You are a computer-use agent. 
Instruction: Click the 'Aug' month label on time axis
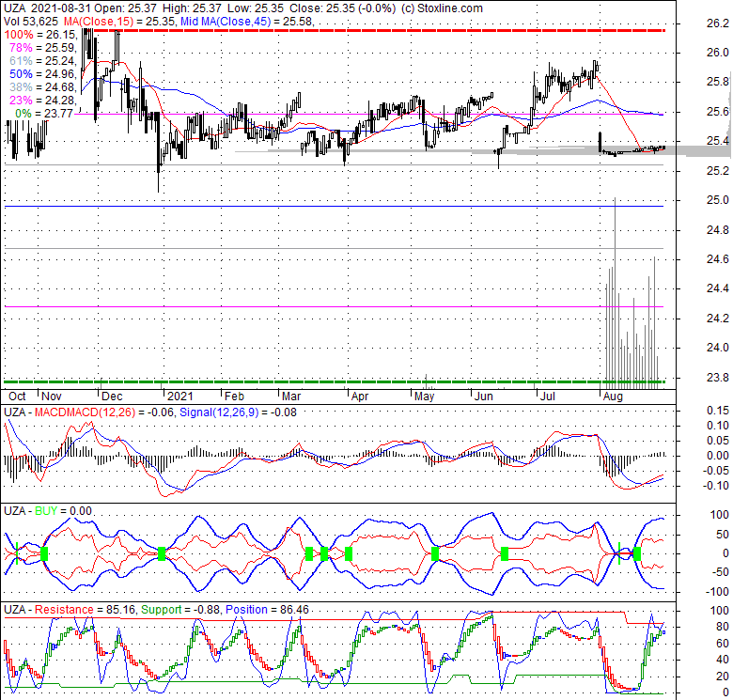(x=613, y=397)
